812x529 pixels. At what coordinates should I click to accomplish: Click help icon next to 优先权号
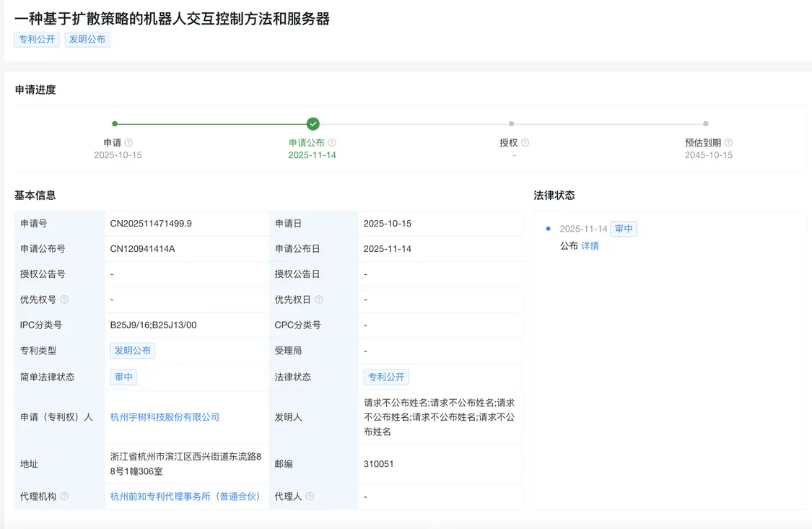coord(64,300)
